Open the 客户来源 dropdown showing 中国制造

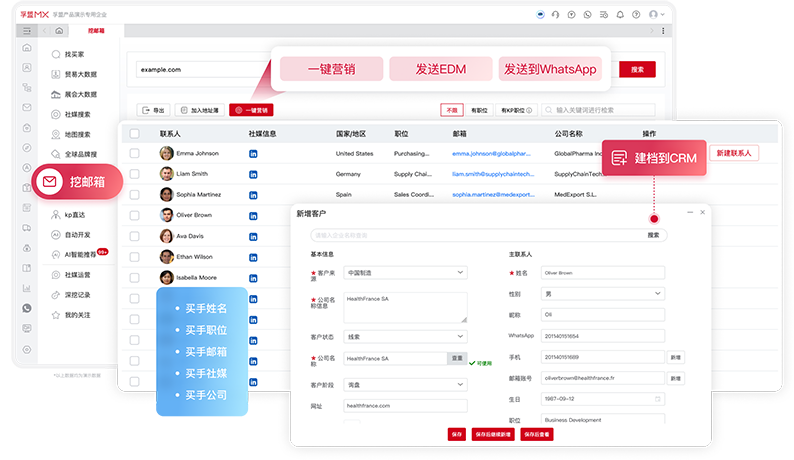[405, 273]
